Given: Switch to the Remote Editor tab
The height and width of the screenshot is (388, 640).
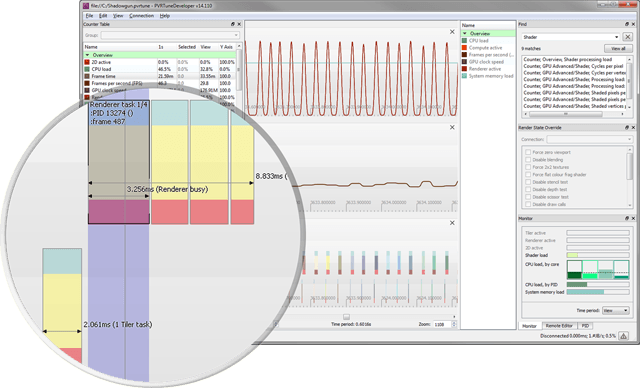Looking at the screenshot, I should 559,326.
